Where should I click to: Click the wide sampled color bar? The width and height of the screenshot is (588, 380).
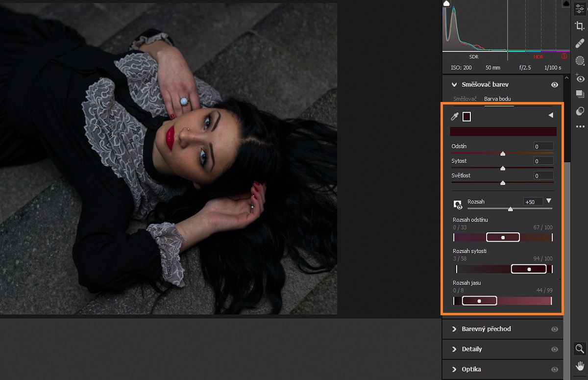click(503, 131)
